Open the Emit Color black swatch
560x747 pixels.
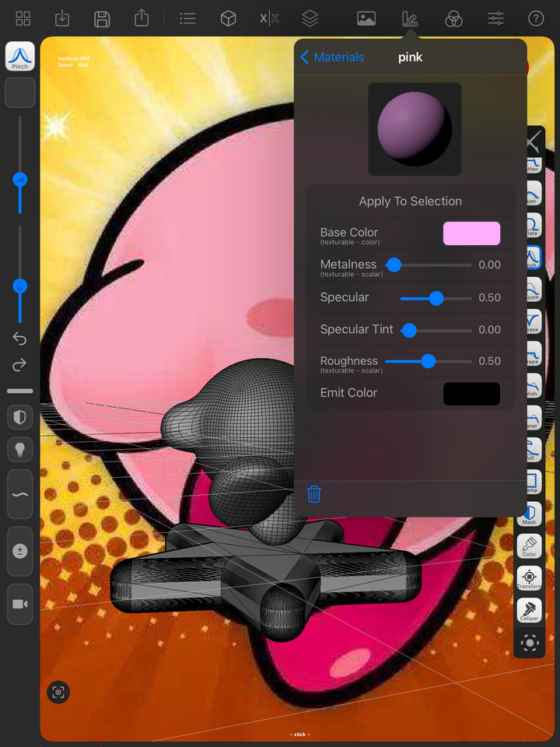click(x=471, y=394)
